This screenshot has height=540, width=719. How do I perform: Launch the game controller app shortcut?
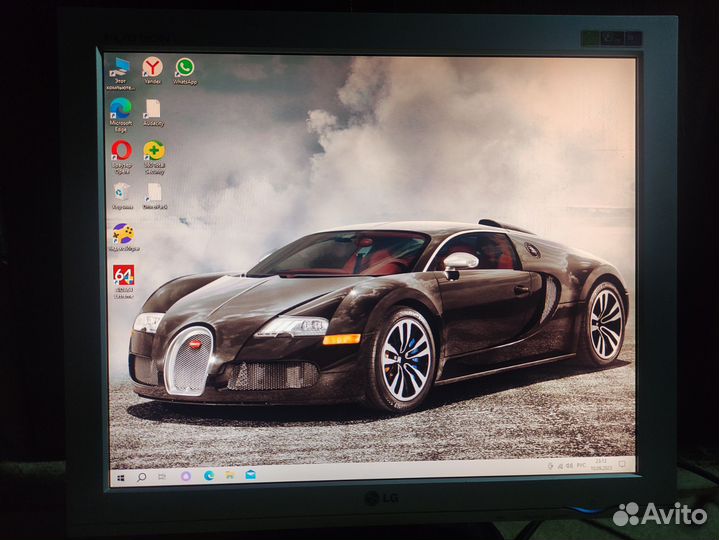point(123,233)
